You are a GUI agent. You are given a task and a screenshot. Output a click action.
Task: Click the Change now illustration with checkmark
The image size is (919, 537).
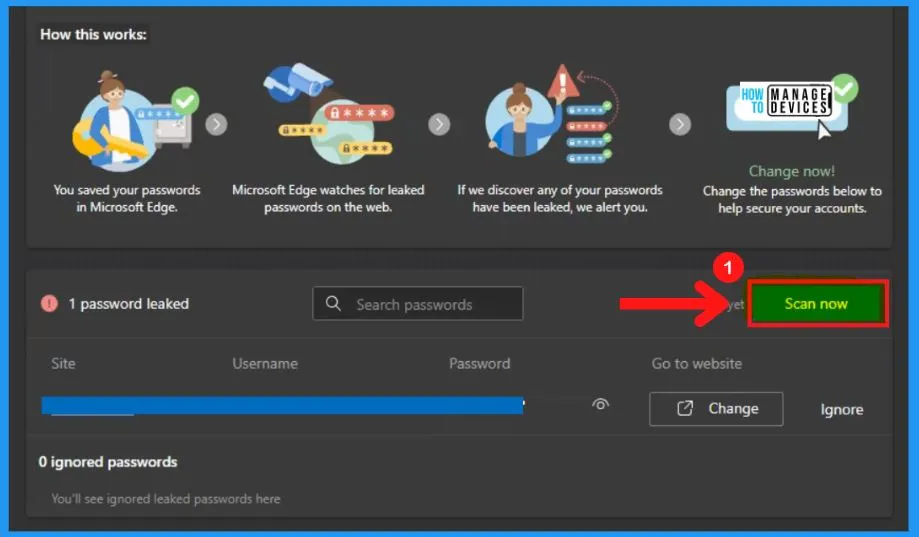point(792,107)
